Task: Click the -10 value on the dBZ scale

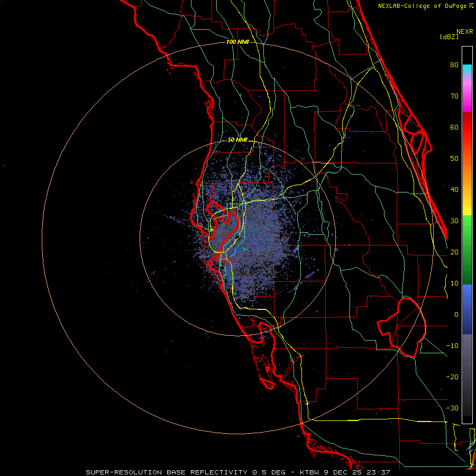Action: [452, 346]
